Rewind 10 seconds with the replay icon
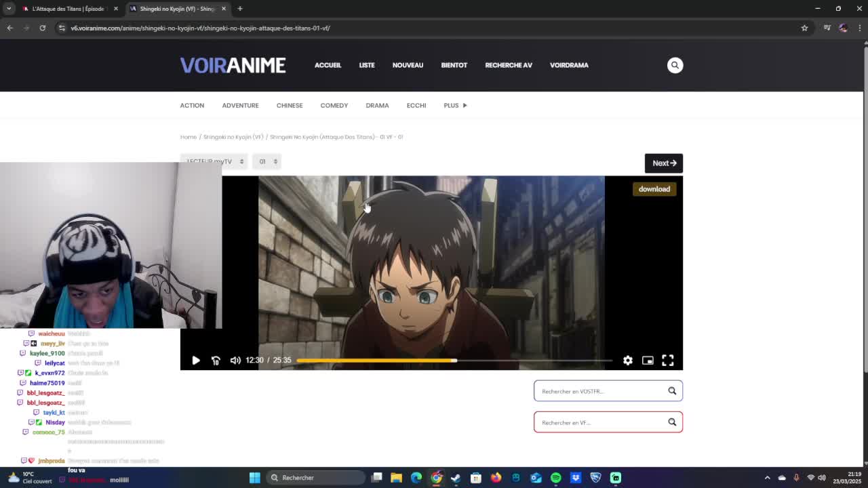The height and width of the screenshot is (488, 868). click(x=216, y=361)
